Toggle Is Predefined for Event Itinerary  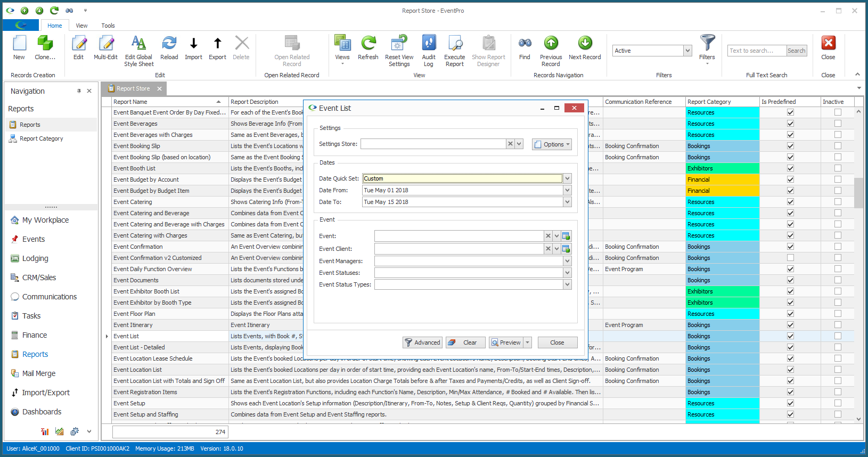pos(790,325)
